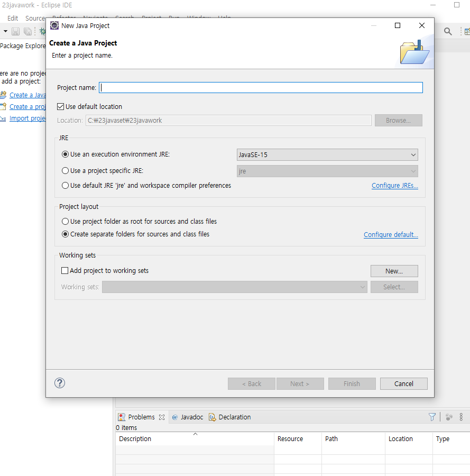This screenshot has width=470, height=476.
Task: Open the project specific jre dropdown
Action: pyautogui.click(x=327, y=171)
